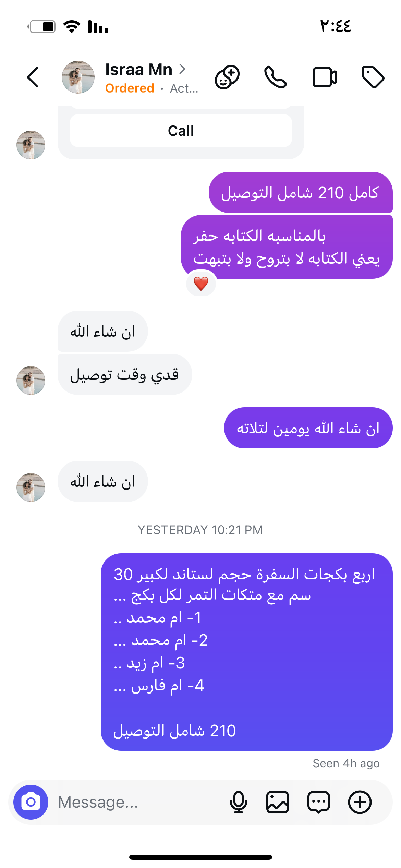Tap the Israa Mn contact name
Screen dimensions: 401x868
(x=138, y=70)
